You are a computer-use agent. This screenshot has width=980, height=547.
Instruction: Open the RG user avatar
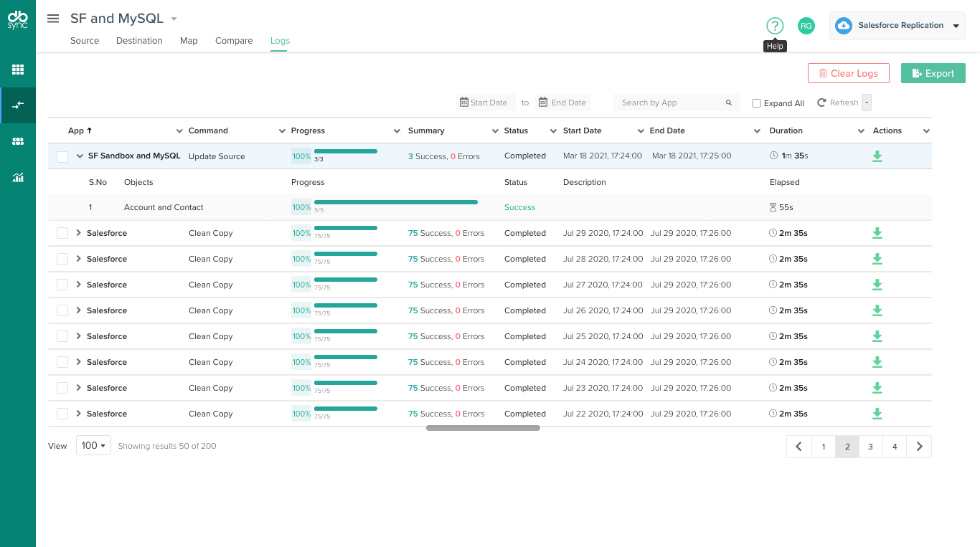[x=806, y=26]
